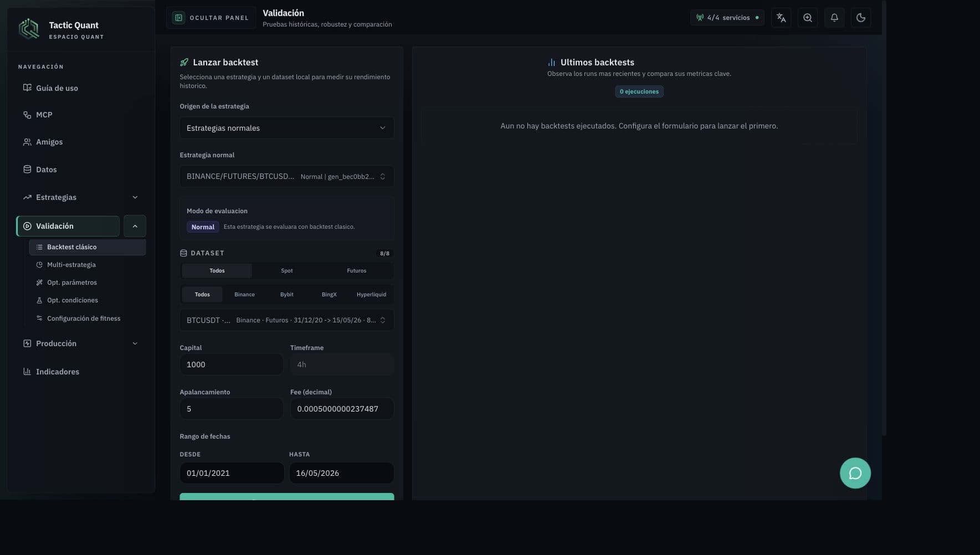The width and height of the screenshot is (980, 555).
Task: Open Multi-estrategia submenu item
Action: click(x=88, y=265)
